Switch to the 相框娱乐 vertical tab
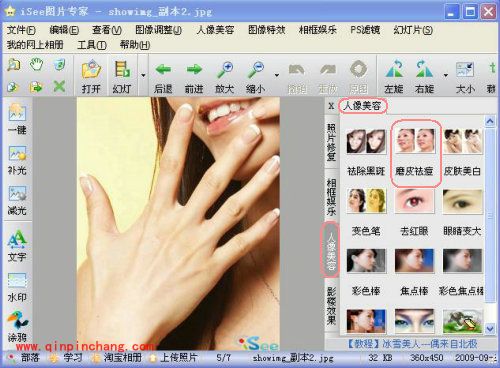This screenshot has width=500, height=368. tap(331, 197)
